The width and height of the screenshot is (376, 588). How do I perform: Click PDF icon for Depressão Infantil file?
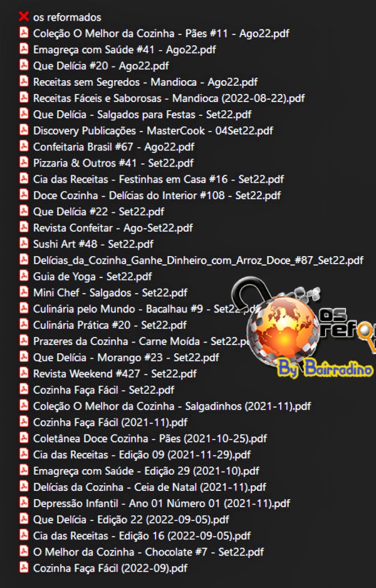(x=24, y=502)
